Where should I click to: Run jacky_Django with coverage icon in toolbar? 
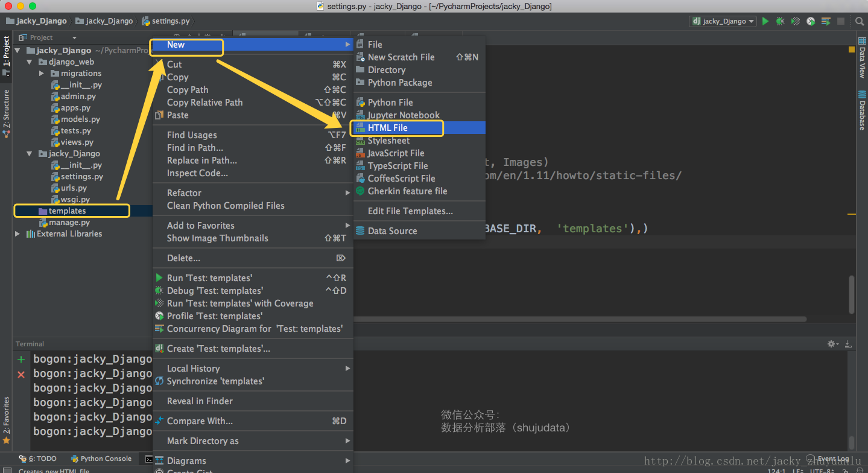pos(796,21)
